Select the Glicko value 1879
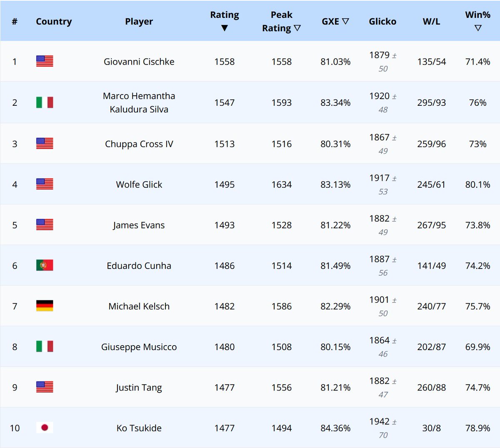The width and height of the screenshot is (500, 448). [x=380, y=55]
